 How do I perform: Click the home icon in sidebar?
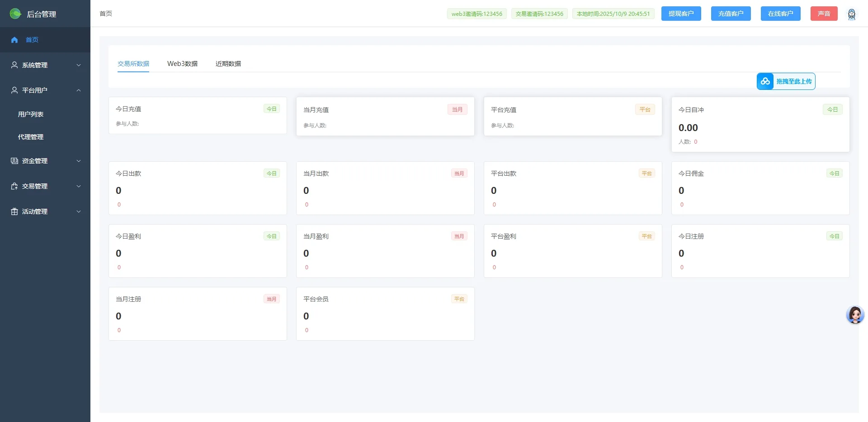point(14,40)
